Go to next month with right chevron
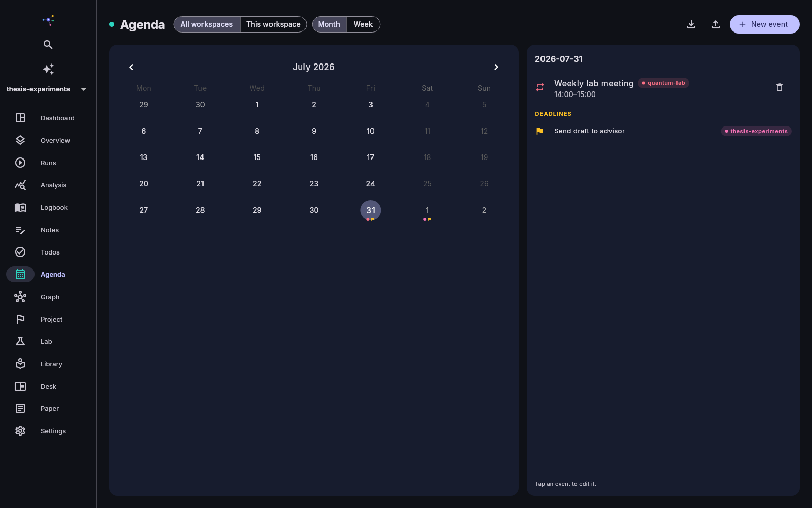 click(496, 67)
